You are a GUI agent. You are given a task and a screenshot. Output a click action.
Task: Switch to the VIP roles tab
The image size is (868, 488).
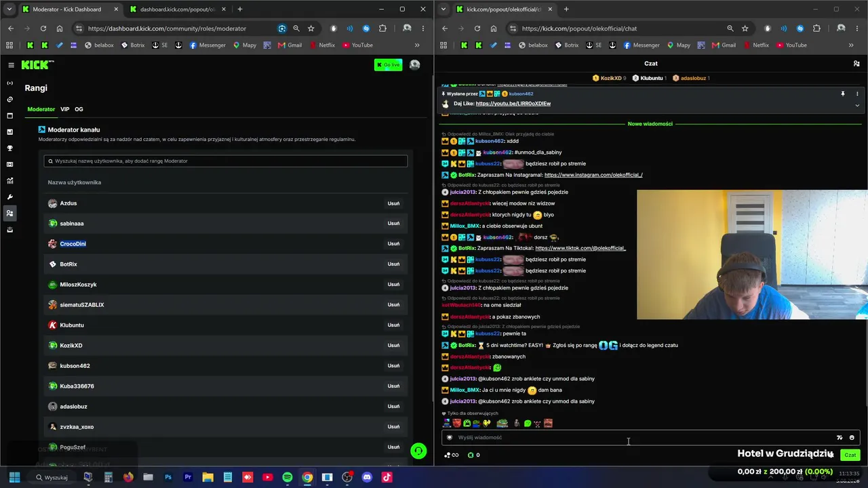tap(65, 109)
